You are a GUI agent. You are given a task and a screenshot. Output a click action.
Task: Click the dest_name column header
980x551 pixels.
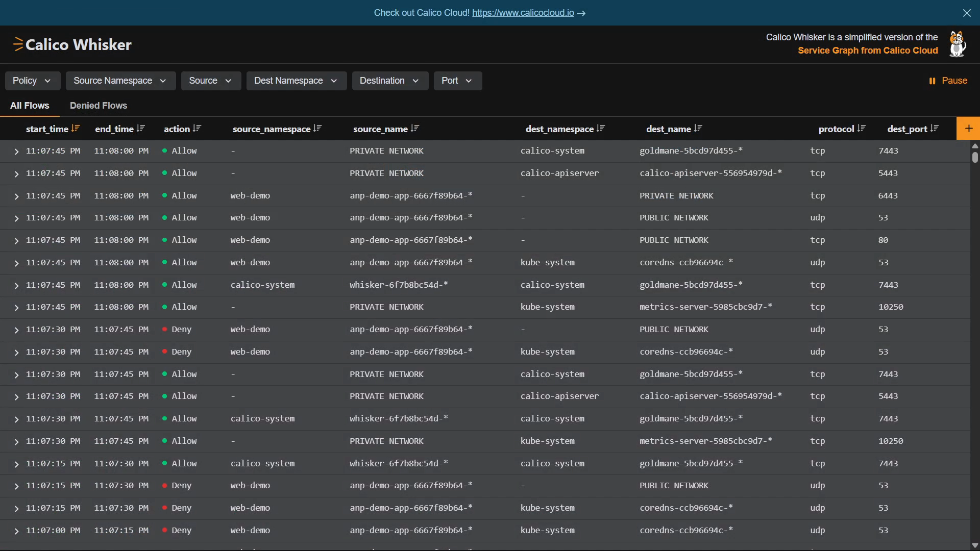[669, 129]
